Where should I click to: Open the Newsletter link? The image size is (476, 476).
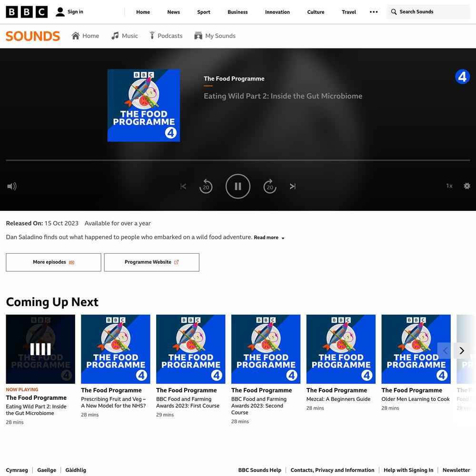tap(456, 470)
